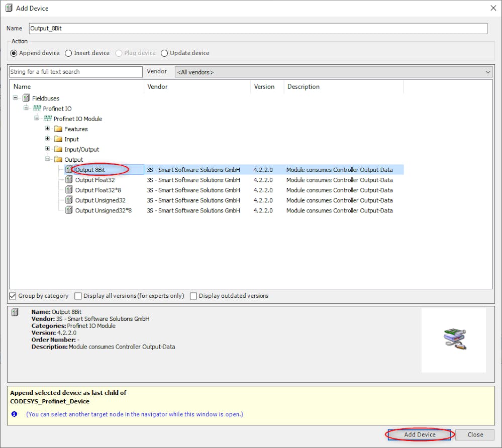502x448 pixels.
Task: Select the Input folder label
Action: click(x=71, y=139)
